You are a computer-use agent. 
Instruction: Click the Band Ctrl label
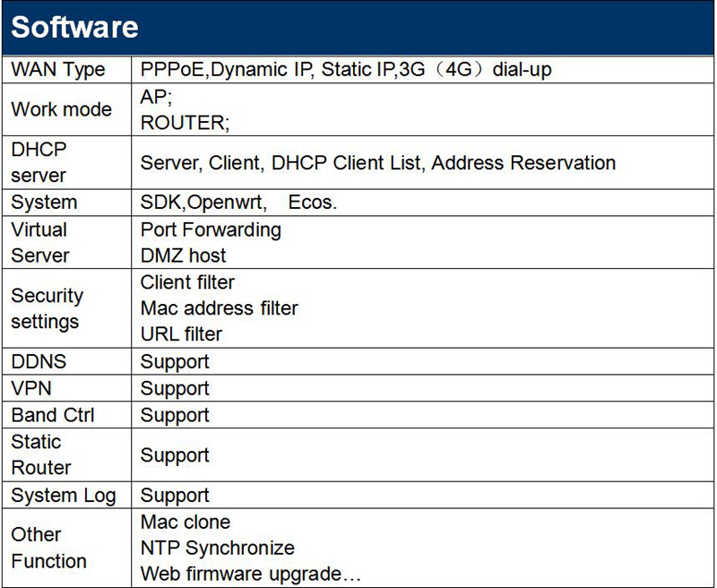pyautogui.click(x=53, y=416)
